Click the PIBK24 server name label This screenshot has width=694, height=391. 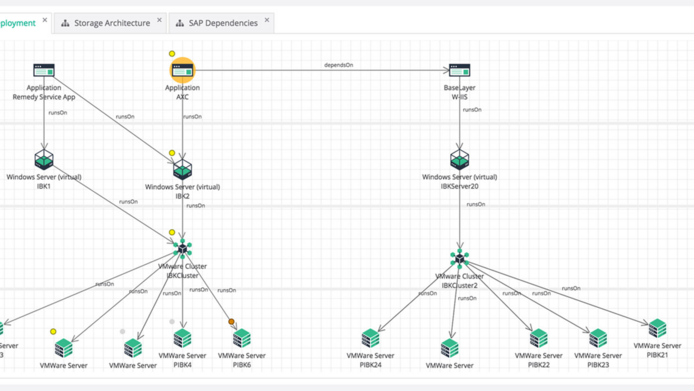[370, 365]
